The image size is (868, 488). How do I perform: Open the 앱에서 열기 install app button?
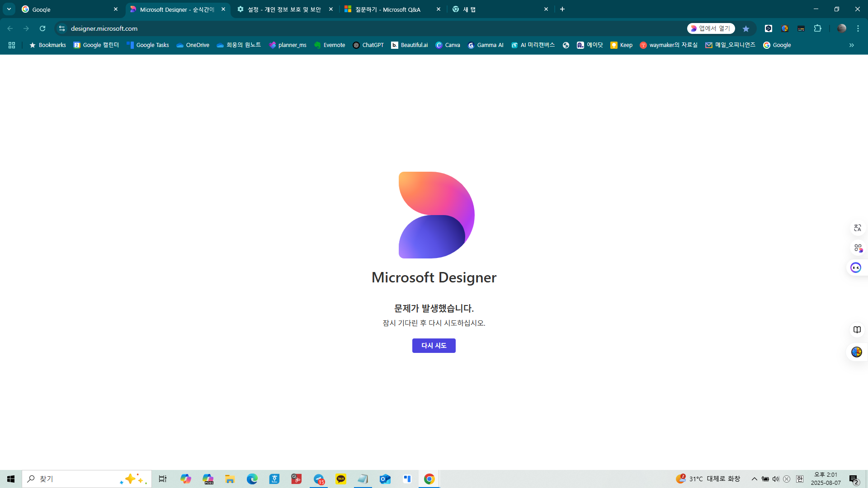pos(711,28)
